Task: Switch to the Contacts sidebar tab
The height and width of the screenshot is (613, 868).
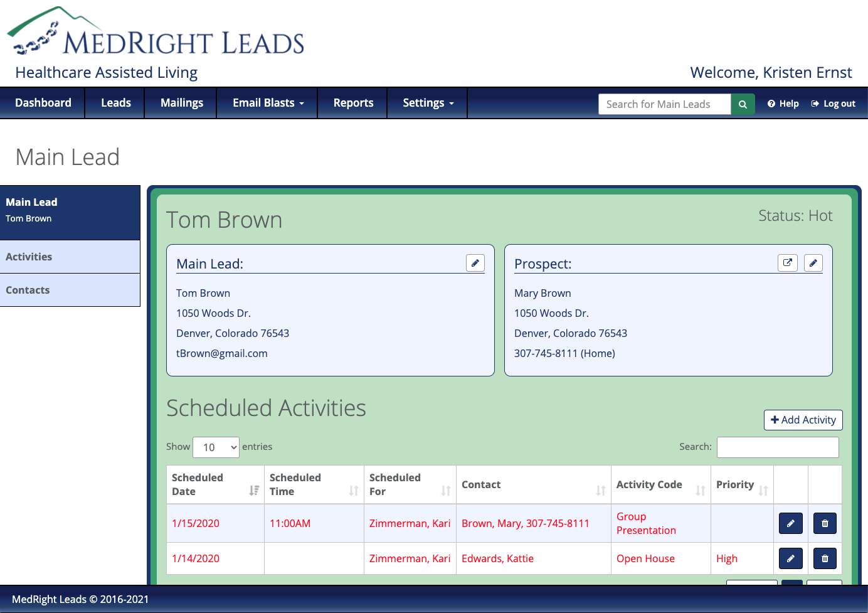Action: tap(70, 290)
